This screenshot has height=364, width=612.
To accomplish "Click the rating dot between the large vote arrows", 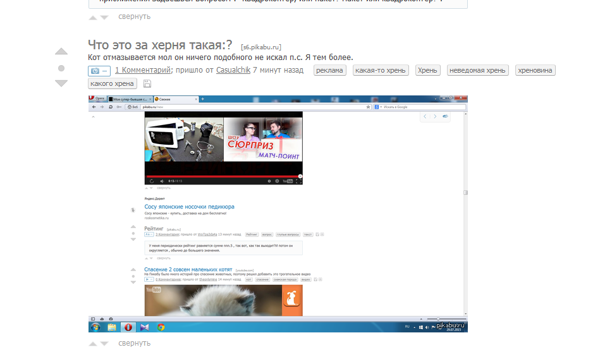I will [x=61, y=68].
